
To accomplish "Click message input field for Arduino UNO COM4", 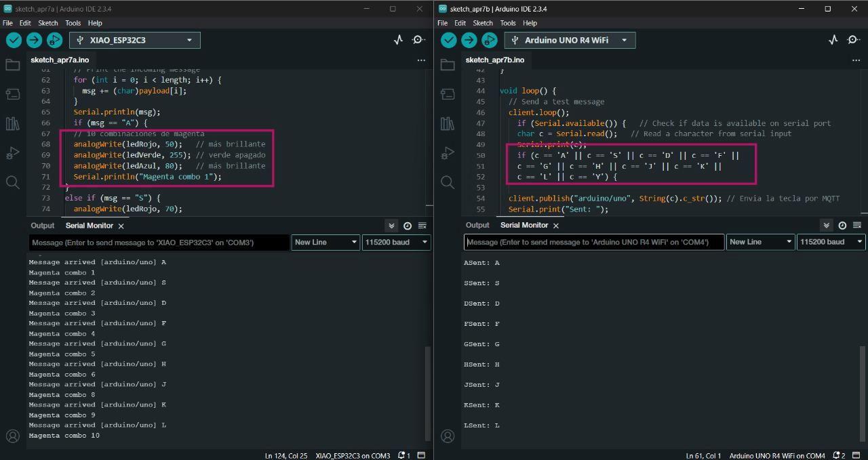I will click(x=594, y=242).
